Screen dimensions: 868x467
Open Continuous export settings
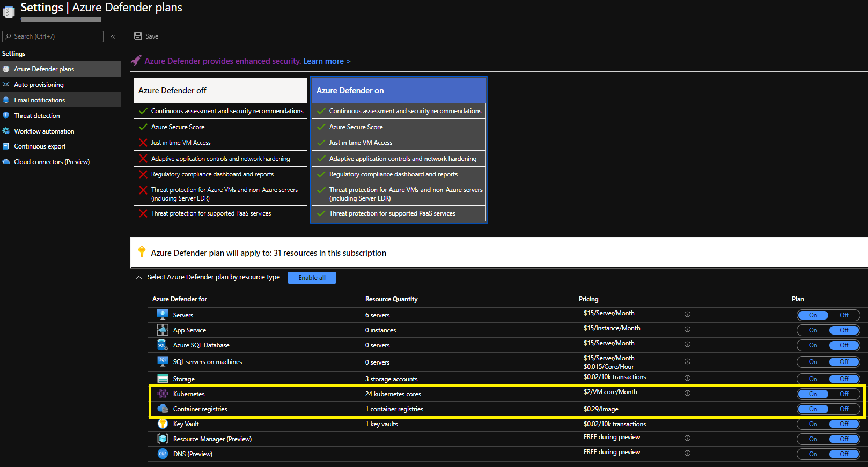click(x=60, y=146)
